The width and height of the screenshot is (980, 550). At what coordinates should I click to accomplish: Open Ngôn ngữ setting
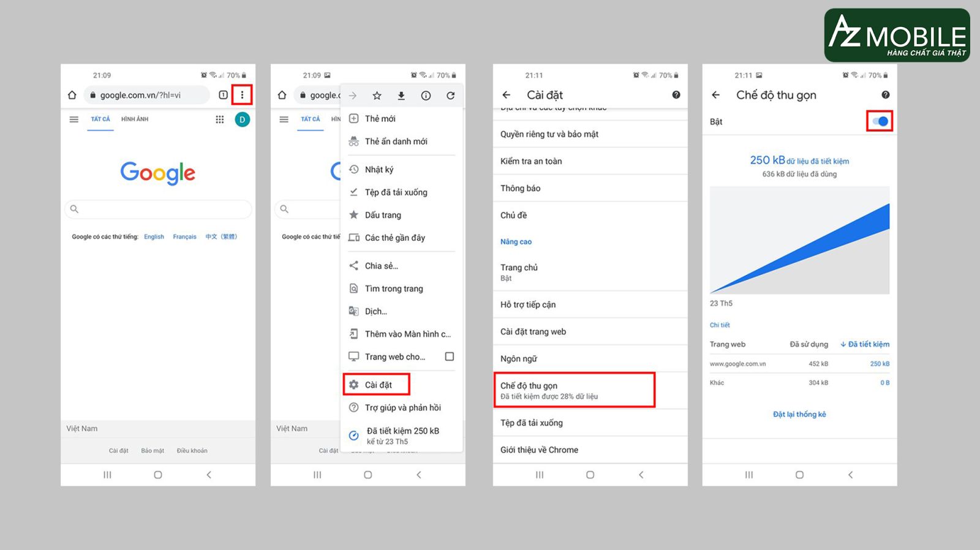click(590, 358)
